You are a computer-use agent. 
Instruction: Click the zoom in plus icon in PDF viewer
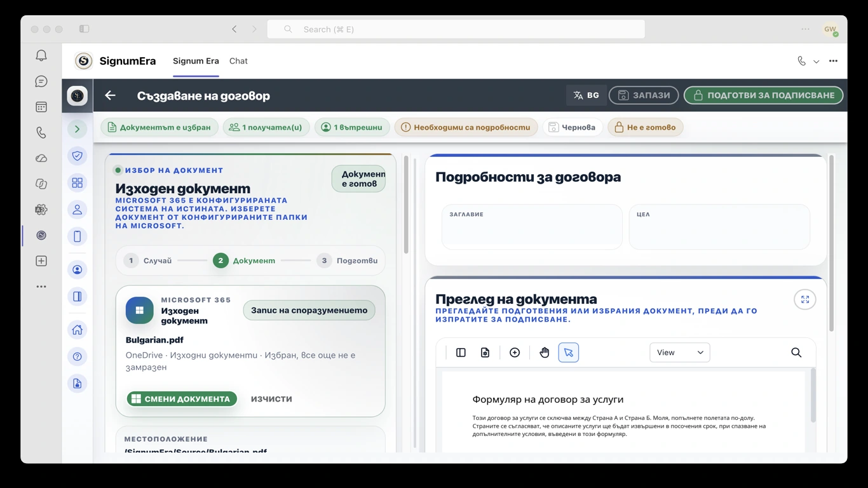515,353
